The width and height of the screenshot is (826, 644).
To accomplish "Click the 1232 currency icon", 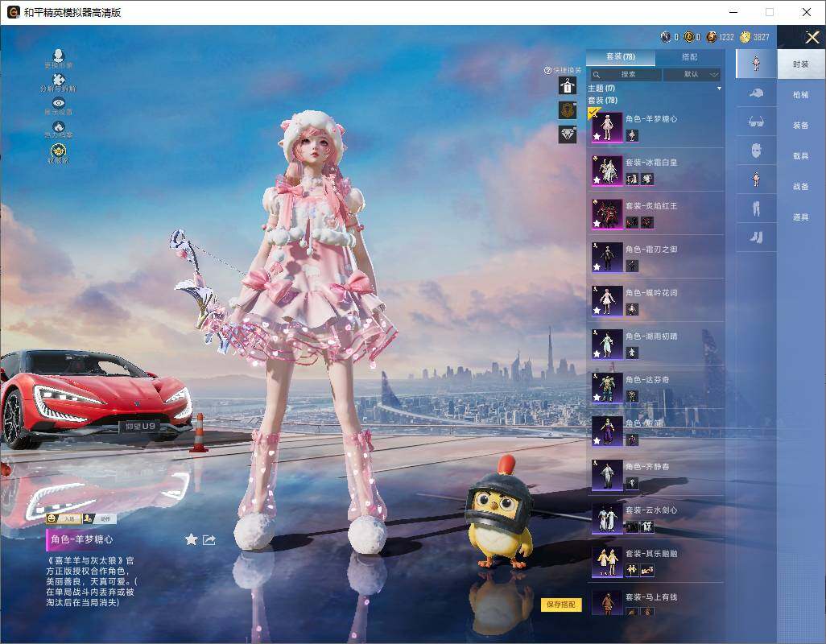I will point(711,37).
